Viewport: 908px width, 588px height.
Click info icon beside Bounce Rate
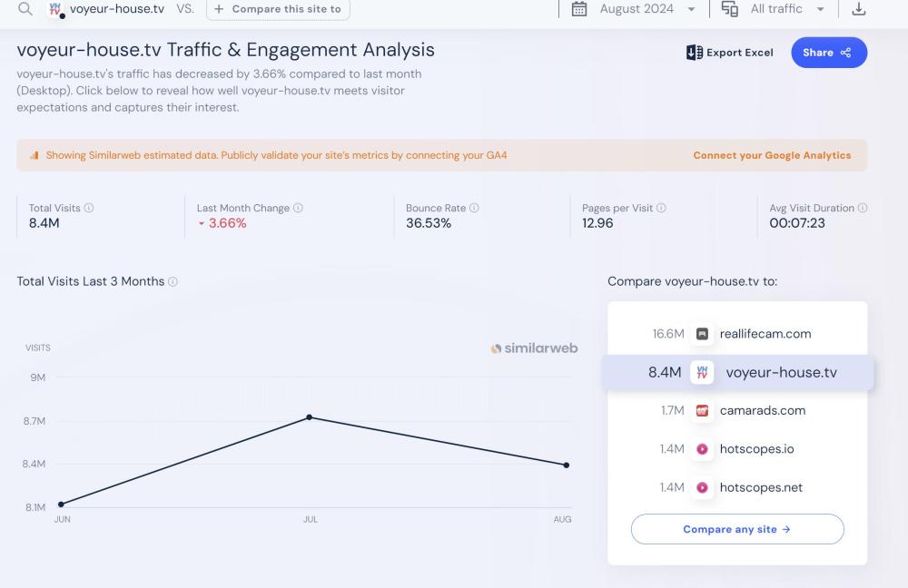coord(474,208)
